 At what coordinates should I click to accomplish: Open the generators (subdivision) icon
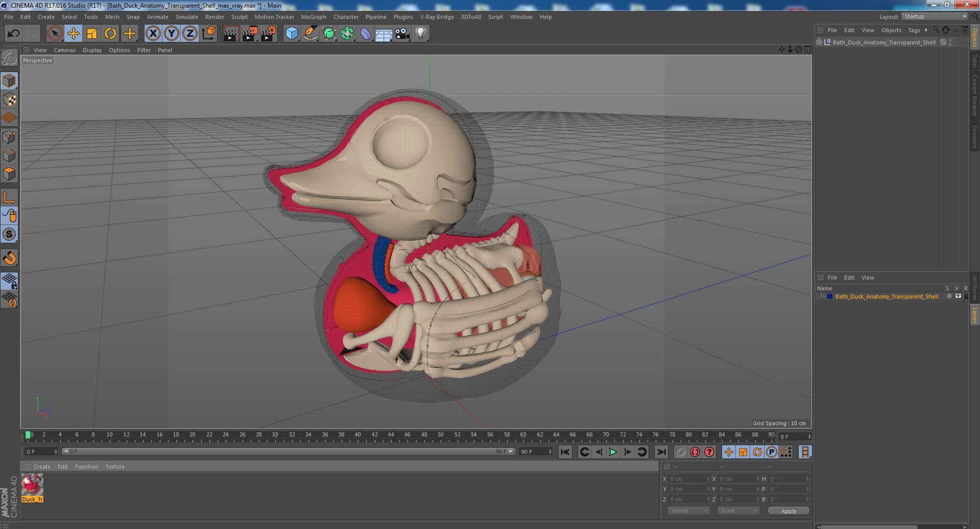coord(329,34)
